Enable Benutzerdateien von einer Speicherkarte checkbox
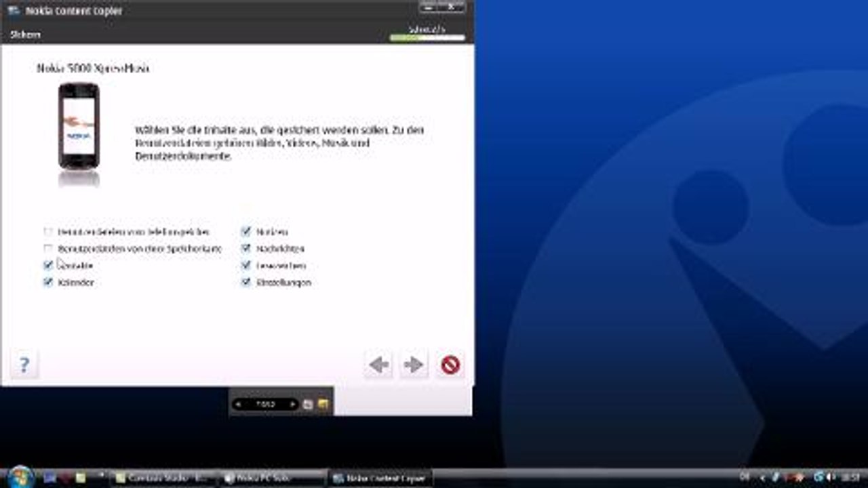Screen dimensions: 868x488 pyautogui.click(x=48, y=249)
